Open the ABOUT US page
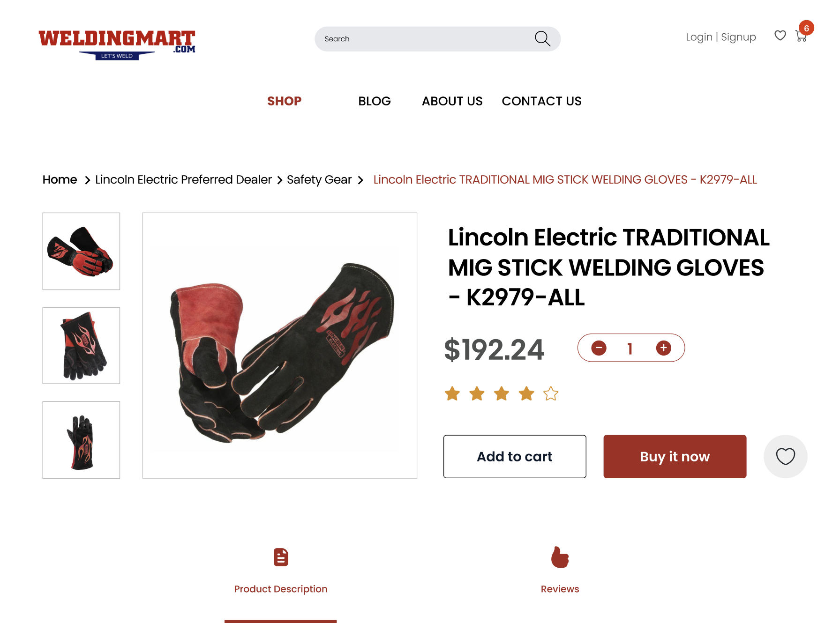The image size is (840, 623). pos(452,101)
